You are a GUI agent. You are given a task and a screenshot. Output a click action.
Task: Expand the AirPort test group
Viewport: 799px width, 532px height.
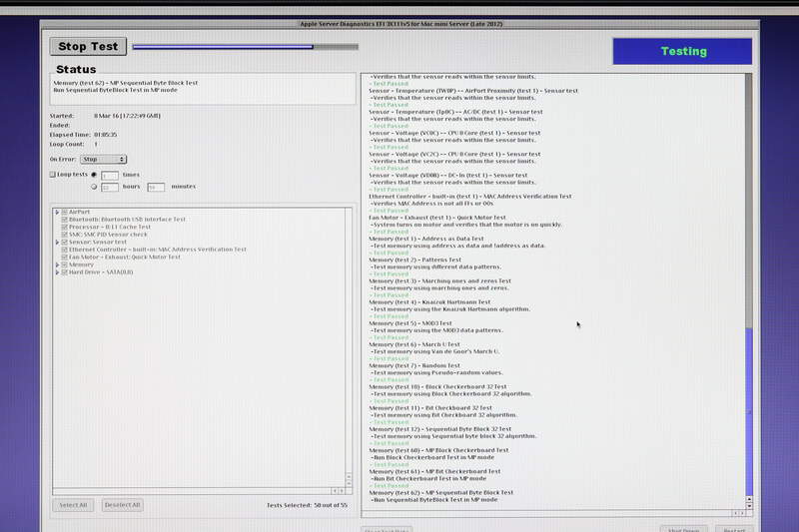pyautogui.click(x=58, y=212)
